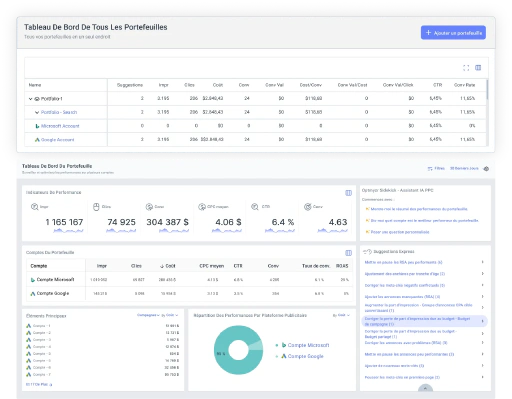Image resolution: width=512 pixels, height=399 pixels.
Task: Open suggestion about conflicting negative keywords
Action: [x=405, y=285]
